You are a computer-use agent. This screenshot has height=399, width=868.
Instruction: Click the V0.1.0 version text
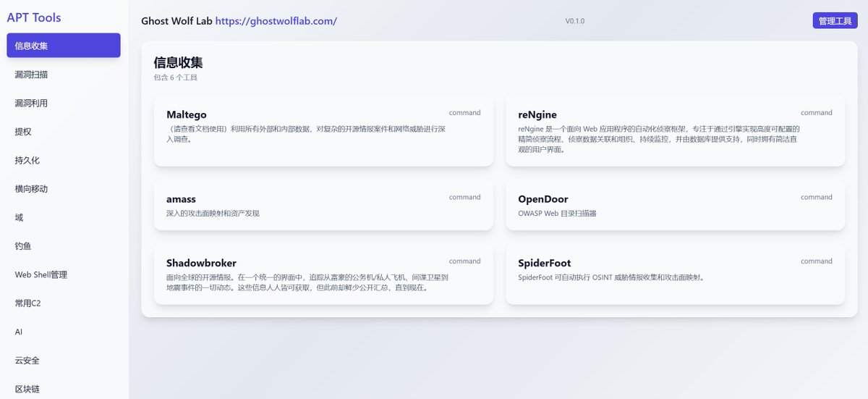[x=575, y=21]
